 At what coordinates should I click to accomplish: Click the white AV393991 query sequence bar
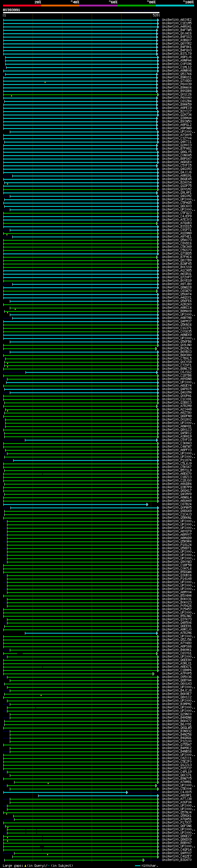[81, 12]
